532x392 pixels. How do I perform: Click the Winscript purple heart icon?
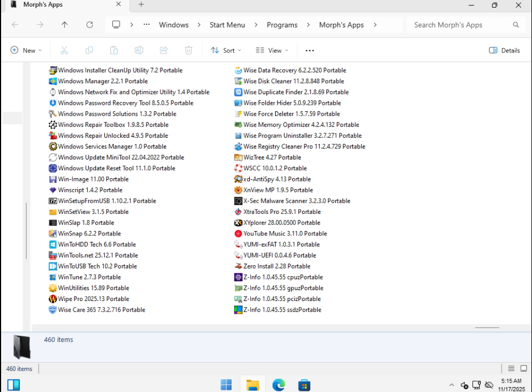[x=52, y=190]
